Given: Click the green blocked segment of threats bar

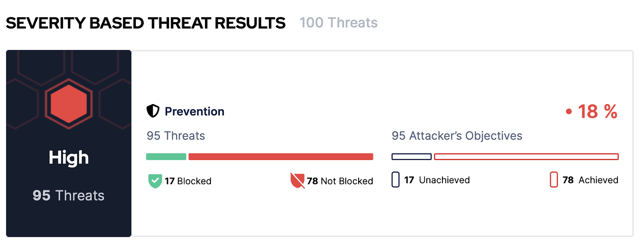Looking at the screenshot, I should tap(166, 157).
